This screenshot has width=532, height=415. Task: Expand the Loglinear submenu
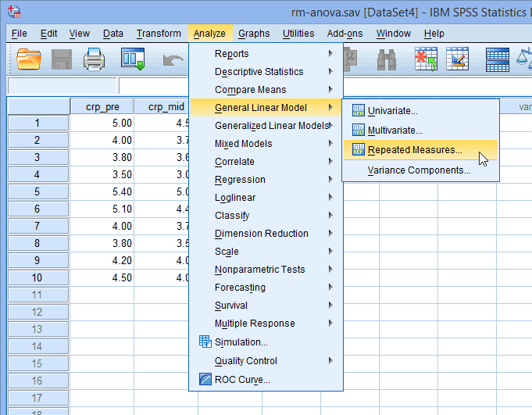tap(266, 198)
